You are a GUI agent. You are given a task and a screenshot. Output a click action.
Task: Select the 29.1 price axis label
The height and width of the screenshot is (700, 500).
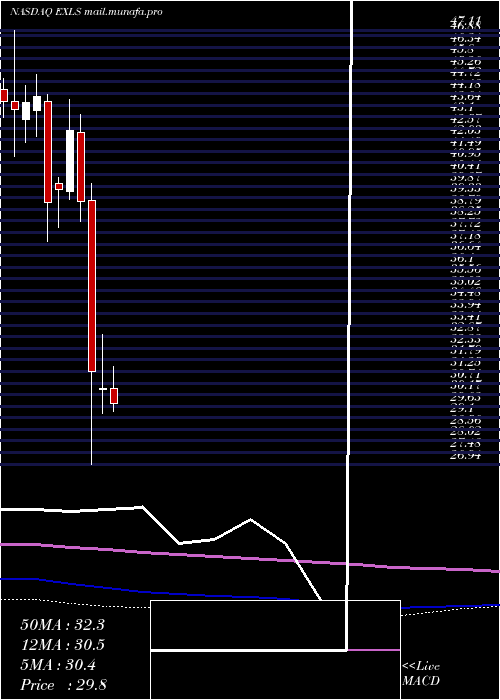coord(463,409)
